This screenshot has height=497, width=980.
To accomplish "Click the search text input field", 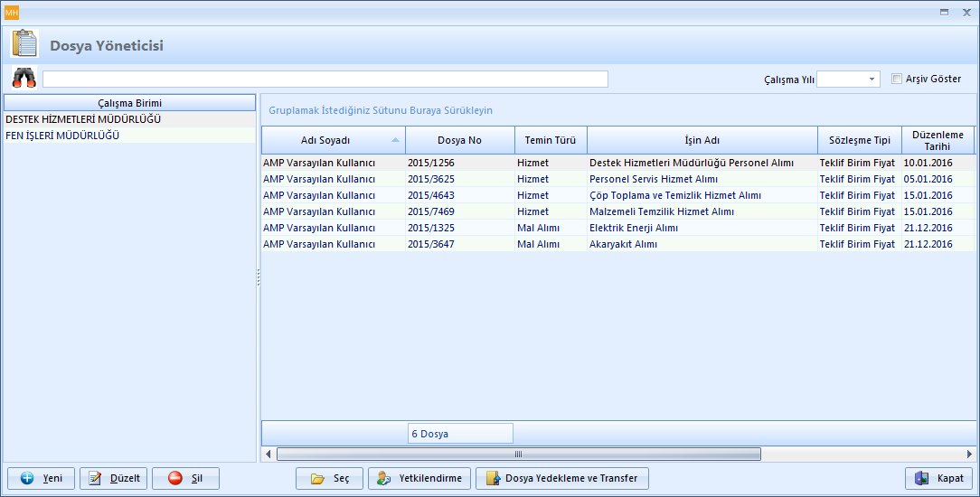I will (325, 80).
